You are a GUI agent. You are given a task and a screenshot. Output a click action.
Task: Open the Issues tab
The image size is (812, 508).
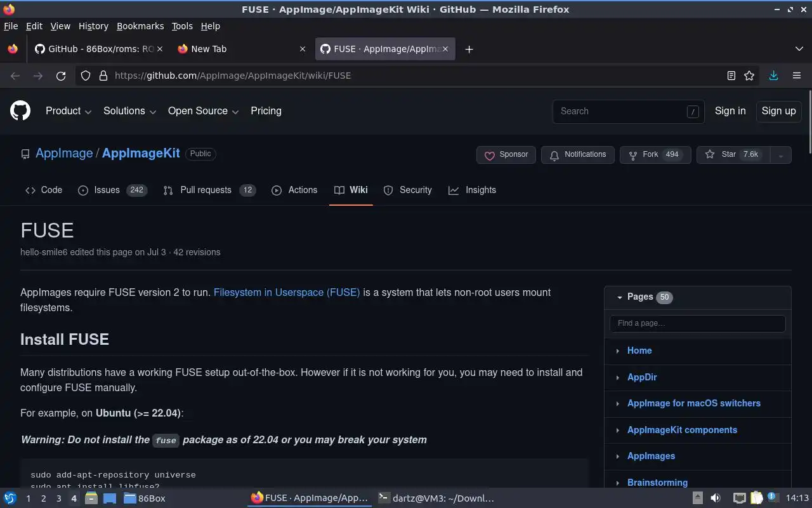tap(112, 190)
